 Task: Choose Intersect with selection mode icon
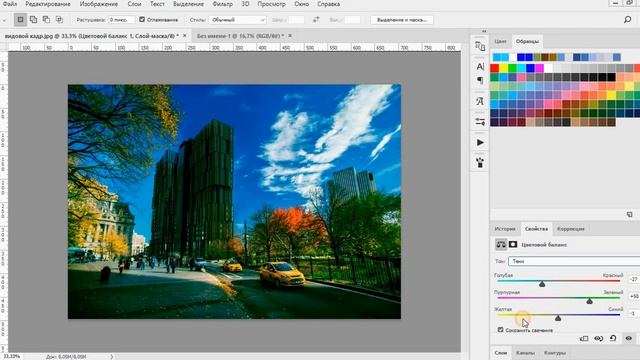59,20
